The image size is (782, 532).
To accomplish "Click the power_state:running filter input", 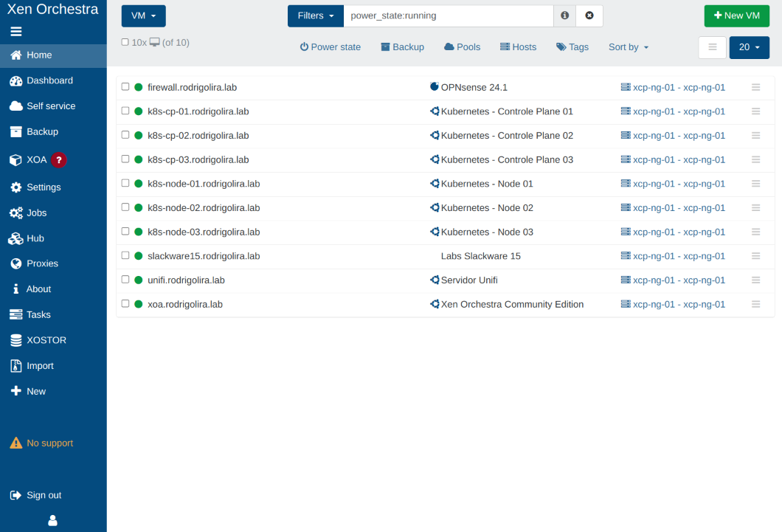I will 449,16.
